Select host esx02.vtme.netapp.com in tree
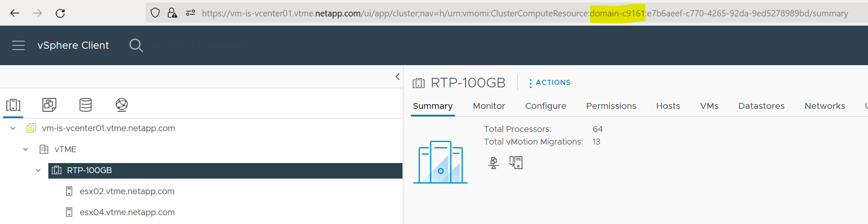This screenshot has width=868, height=224. 127,192
